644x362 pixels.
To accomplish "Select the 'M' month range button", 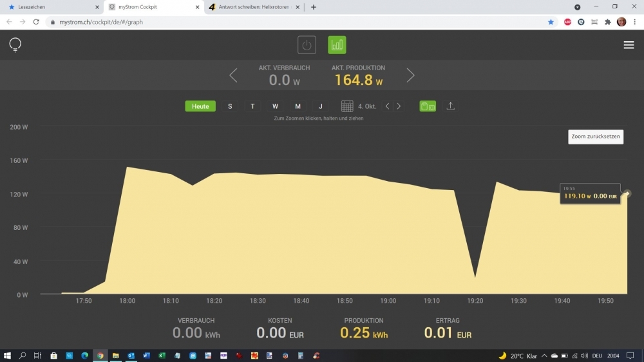I will coord(298,106).
